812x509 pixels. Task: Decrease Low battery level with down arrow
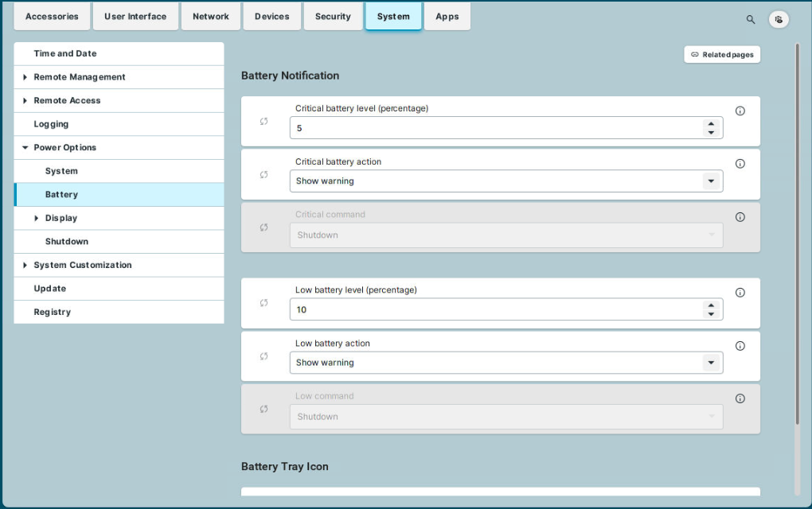click(x=711, y=314)
